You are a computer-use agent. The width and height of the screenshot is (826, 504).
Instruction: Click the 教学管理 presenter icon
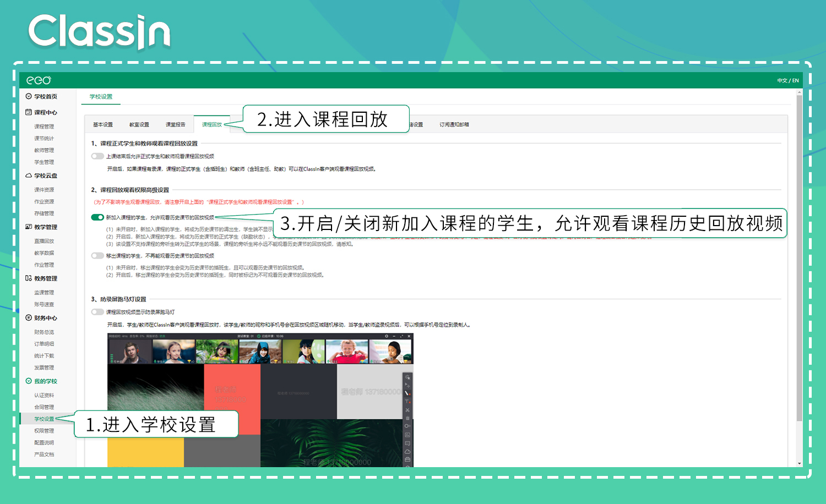tap(29, 227)
